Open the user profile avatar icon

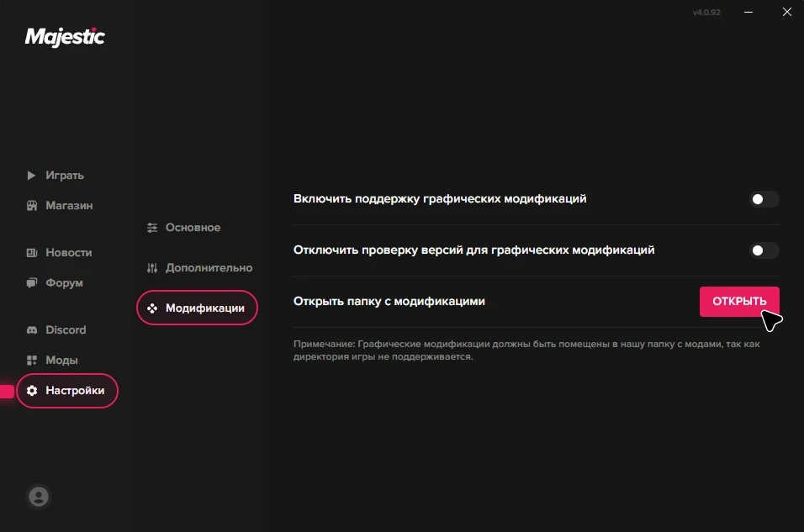pos(39,497)
